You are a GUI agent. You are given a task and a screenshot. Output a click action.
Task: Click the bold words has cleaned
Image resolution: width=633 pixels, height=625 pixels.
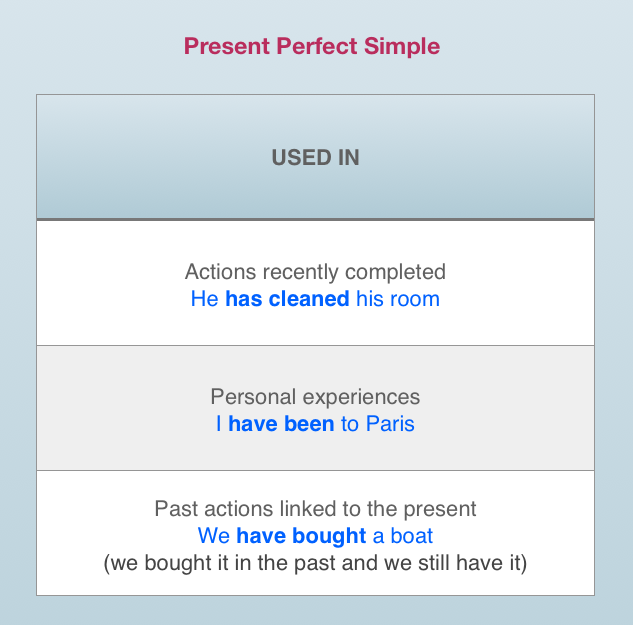coord(287,299)
